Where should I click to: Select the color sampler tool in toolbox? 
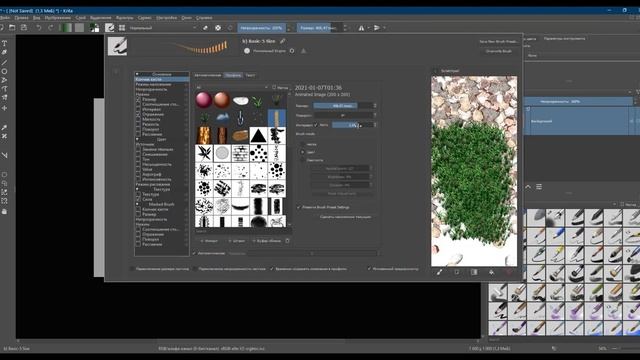tap(4, 127)
